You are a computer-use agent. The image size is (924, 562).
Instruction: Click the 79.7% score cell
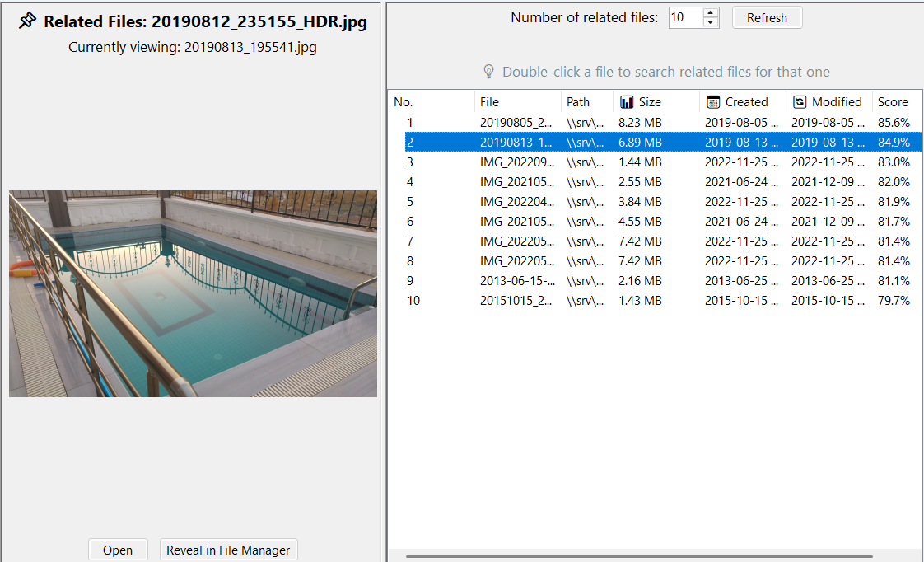tap(894, 300)
